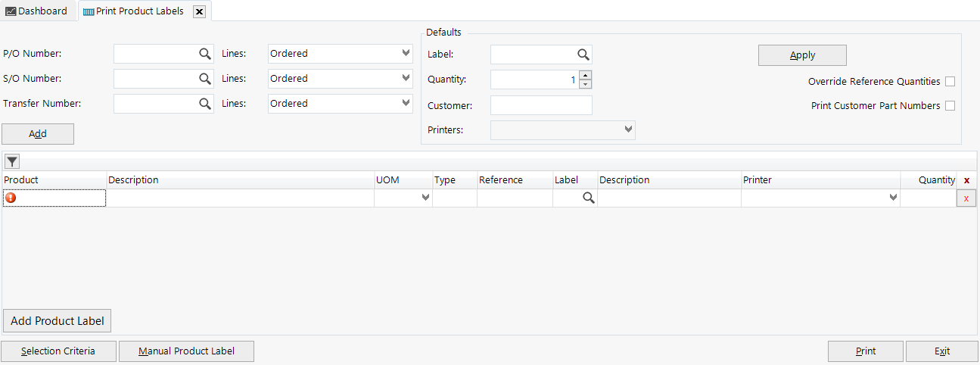980x365 pixels.
Task: Click the Customer input field
Action: tap(541, 105)
